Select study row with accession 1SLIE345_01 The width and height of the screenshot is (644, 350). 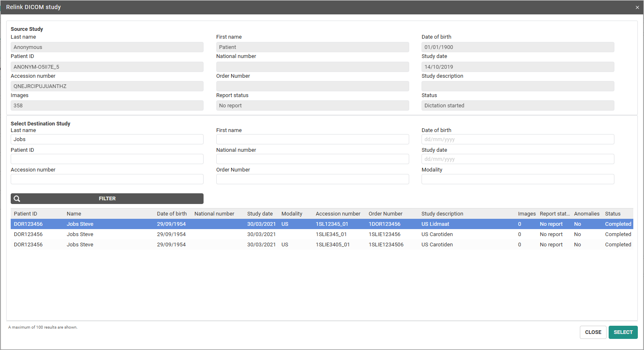click(331, 234)
